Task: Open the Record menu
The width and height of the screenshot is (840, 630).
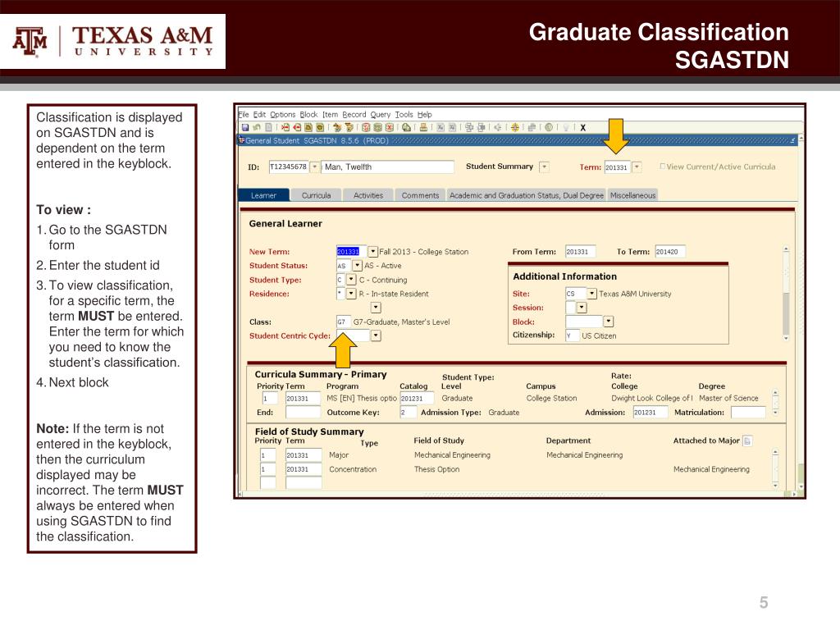Action: click(x=354, y=115)
